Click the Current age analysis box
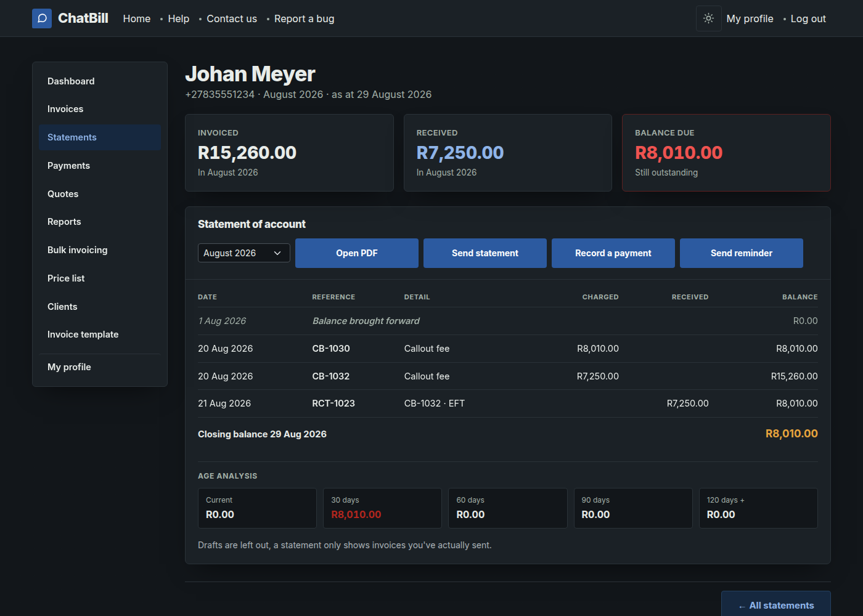The image size is (863, 616). coord(257,508)
